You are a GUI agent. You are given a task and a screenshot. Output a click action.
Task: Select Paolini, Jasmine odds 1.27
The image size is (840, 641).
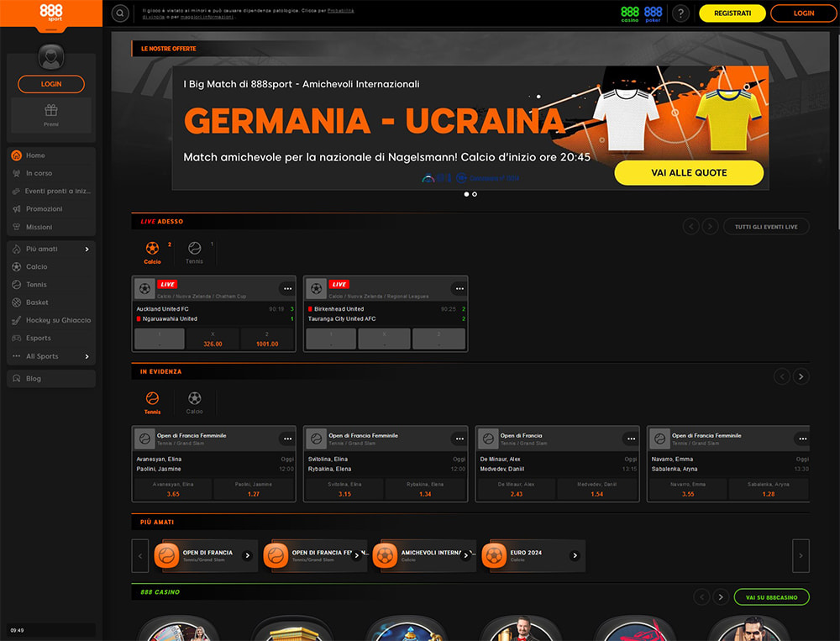point(254,489)
